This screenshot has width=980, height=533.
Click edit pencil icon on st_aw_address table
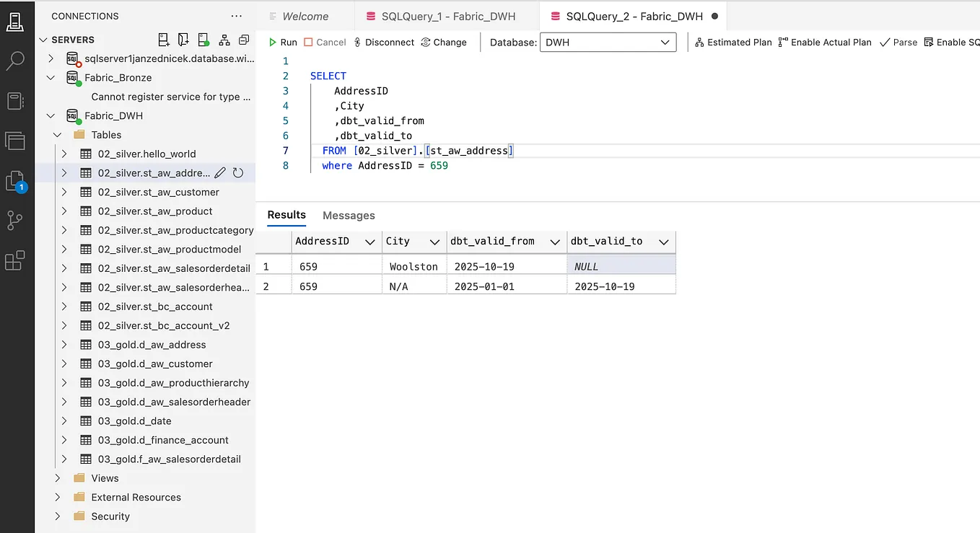click(220, 173)
